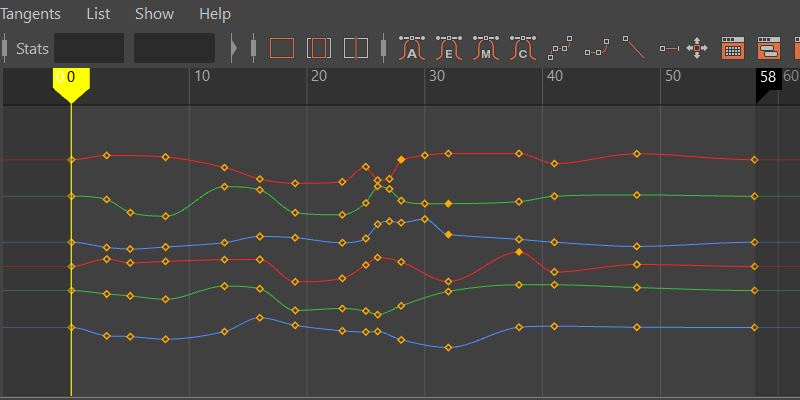Toggle the Lock Tangent Length icon

tap(669, 47)
